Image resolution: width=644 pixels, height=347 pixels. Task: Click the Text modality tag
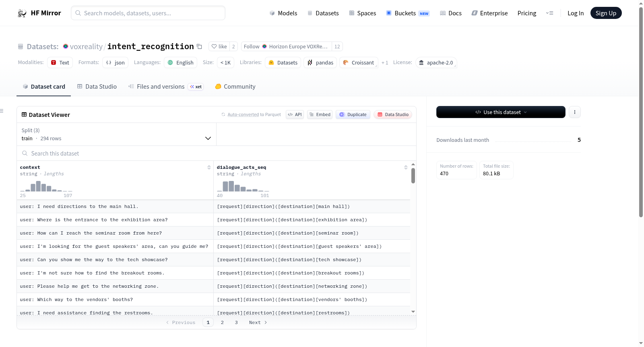coord(60,62)
